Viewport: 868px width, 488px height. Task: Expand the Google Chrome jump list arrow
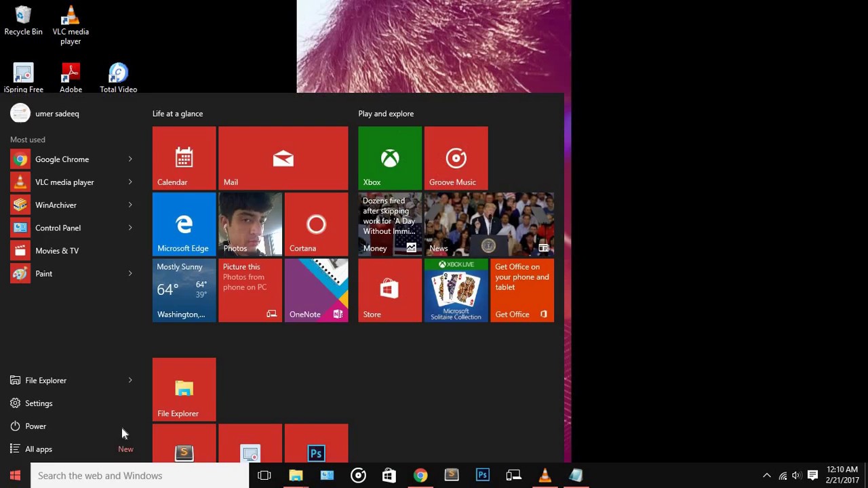coord(130,159)
